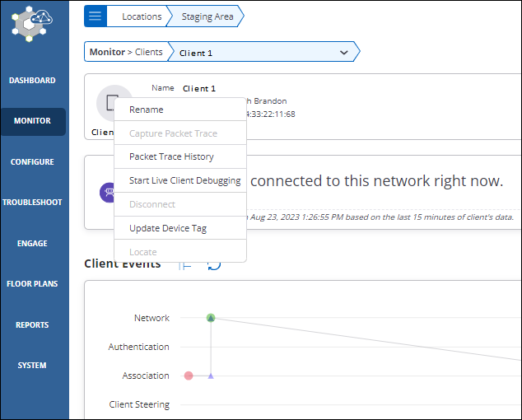
Task: Choose Rename from the context menu
Action: [x=180, y=110]
